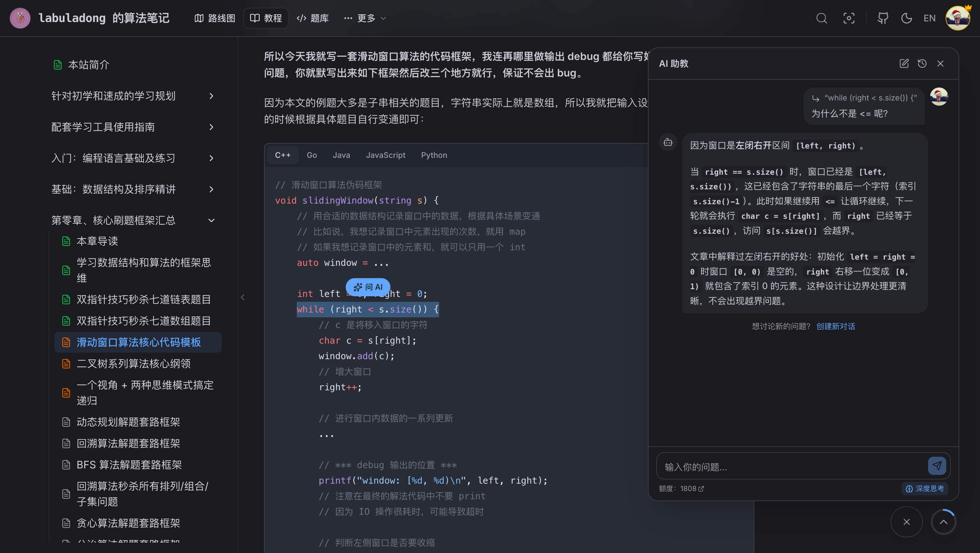Open the GitHub icon link
The height and width of the screenshot is (553, 980).
pos(883,18)
